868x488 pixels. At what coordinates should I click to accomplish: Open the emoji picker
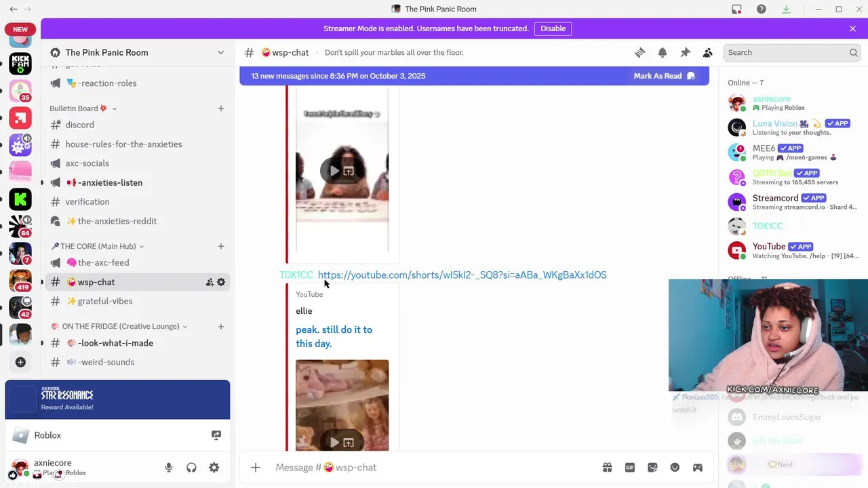675,467
